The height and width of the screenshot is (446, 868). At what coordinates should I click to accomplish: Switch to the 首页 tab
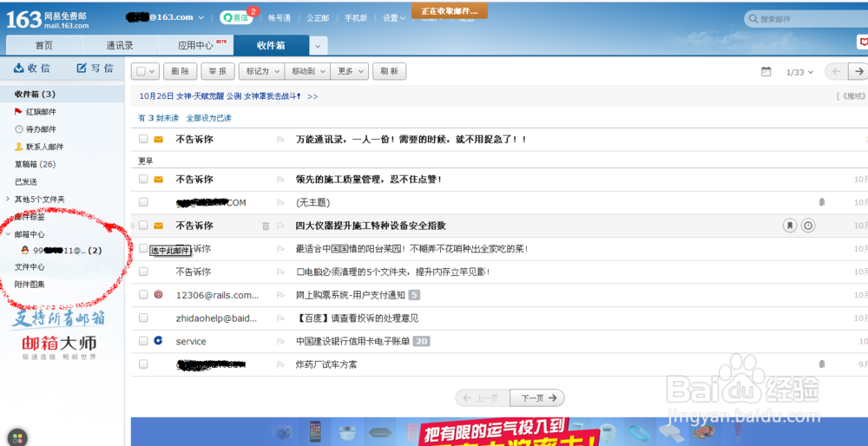click(43, 45)
